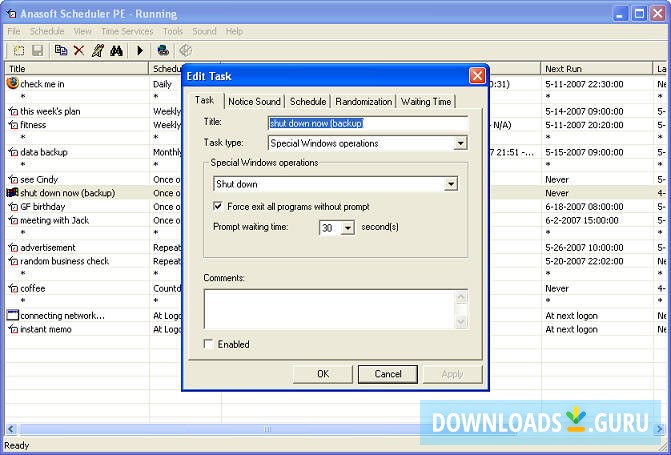The image size is (671, 455).
Task: Open the View menu
Action: pos(83,31)
